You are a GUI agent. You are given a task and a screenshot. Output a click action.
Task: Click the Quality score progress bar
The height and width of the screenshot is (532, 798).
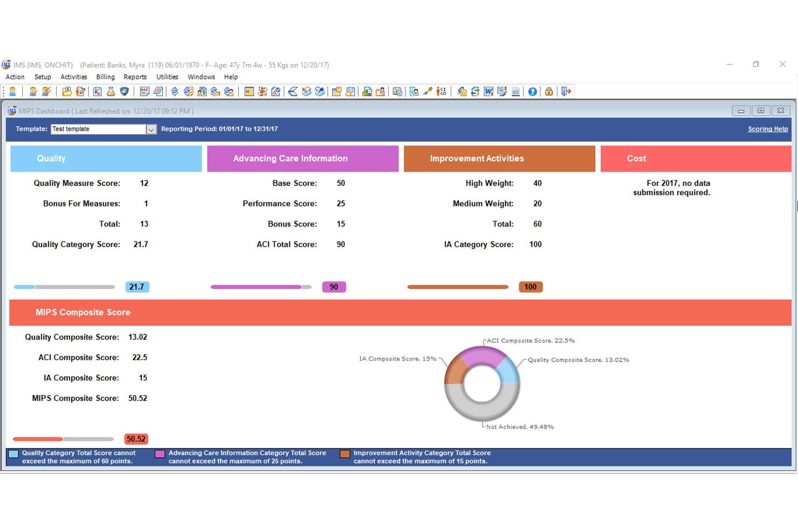(65, 287)
